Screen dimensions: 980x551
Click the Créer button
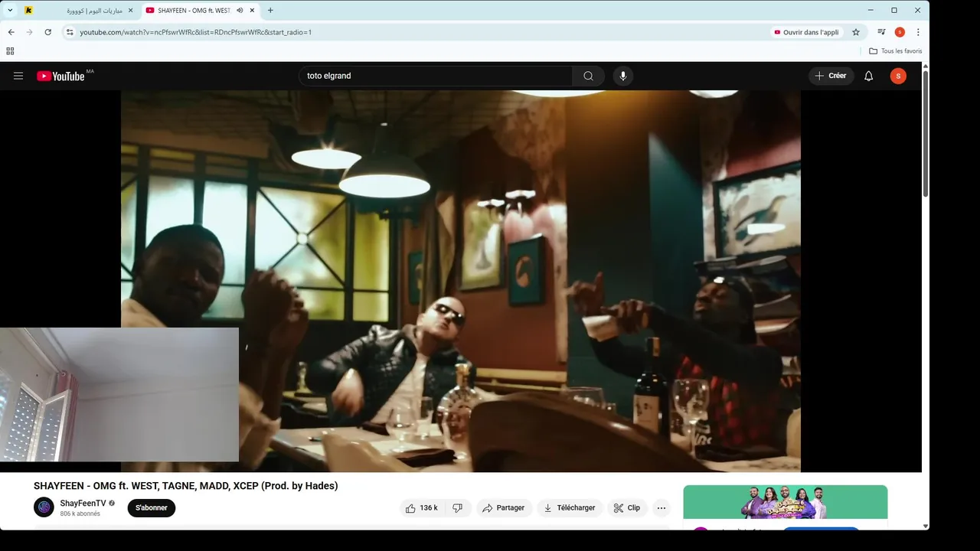(831, 76)
